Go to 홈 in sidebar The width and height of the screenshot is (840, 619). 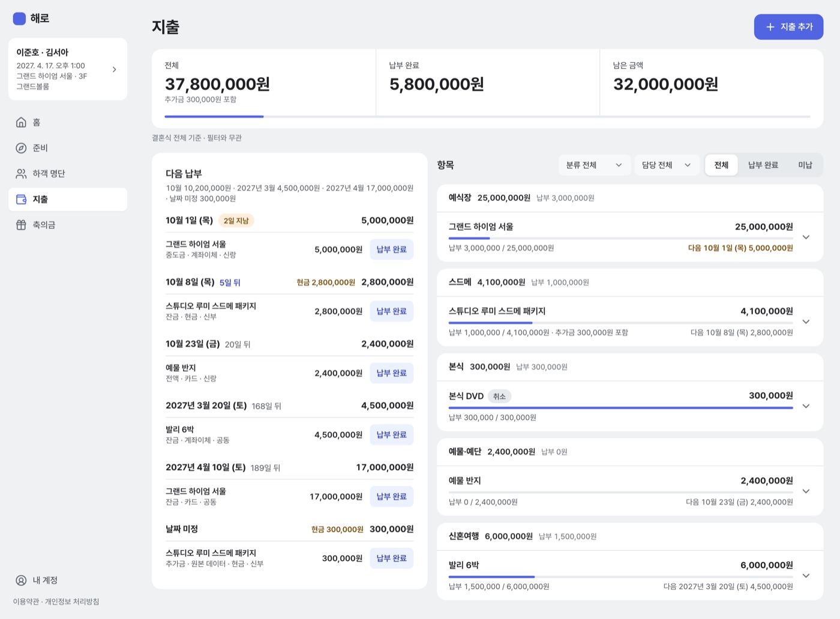(x=68, y=122)
